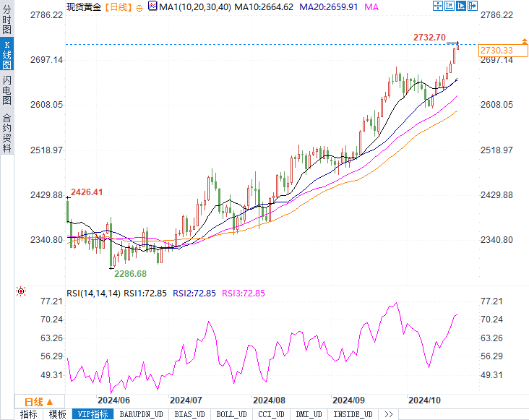The height and width of the screenshot is (420, 529).
Task: Click the first top-right chart toolbar icon
Action: point(437,6)
